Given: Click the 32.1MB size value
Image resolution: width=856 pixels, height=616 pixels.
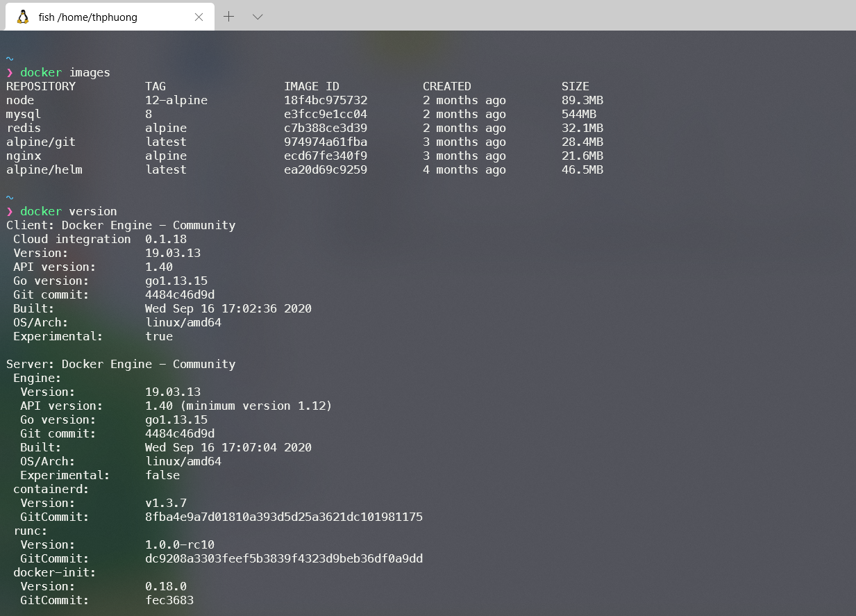Looking at the screenshot, I should 582,128.
